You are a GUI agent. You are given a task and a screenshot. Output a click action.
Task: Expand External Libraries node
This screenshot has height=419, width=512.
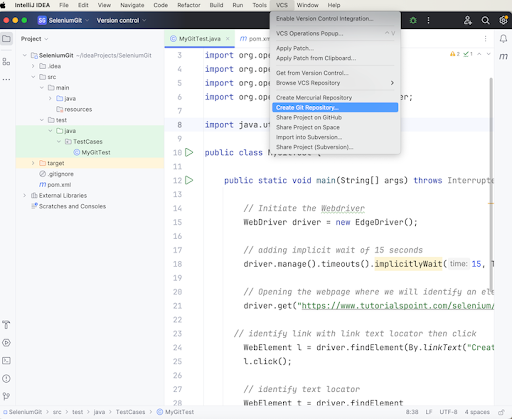(25, 195)
